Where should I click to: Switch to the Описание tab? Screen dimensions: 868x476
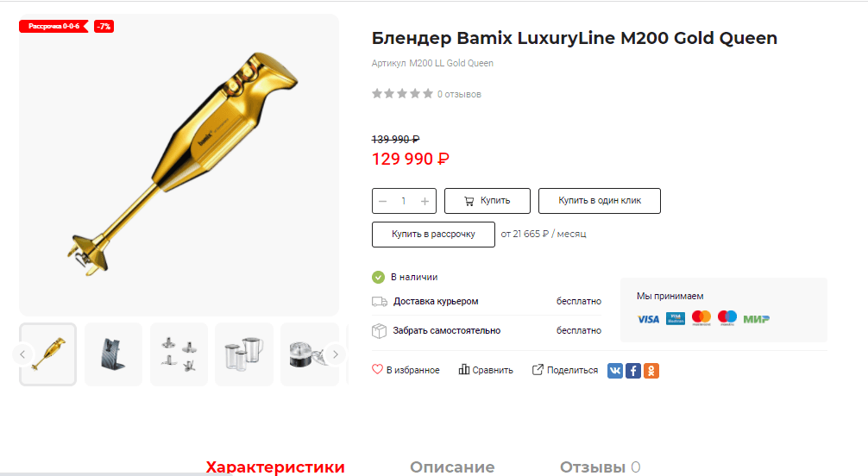[452, 467]
